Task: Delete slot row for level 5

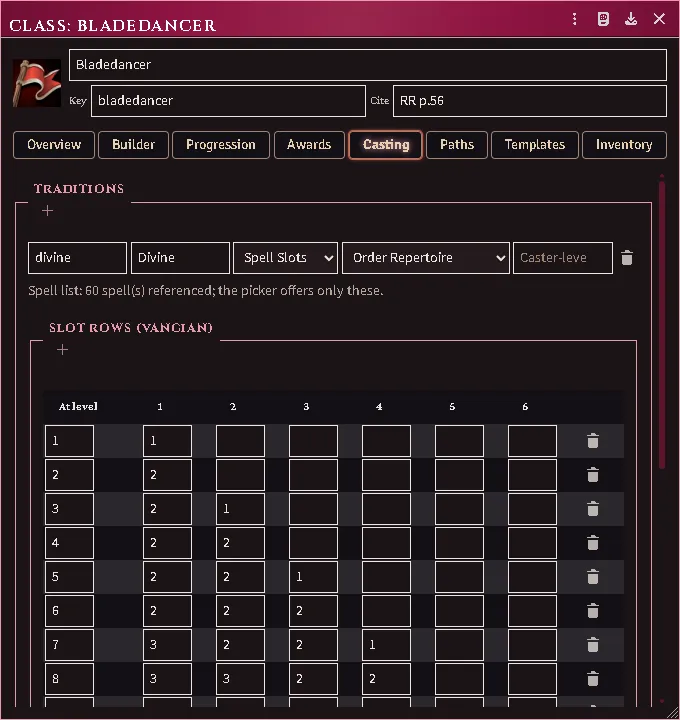Action: point(593,577)
